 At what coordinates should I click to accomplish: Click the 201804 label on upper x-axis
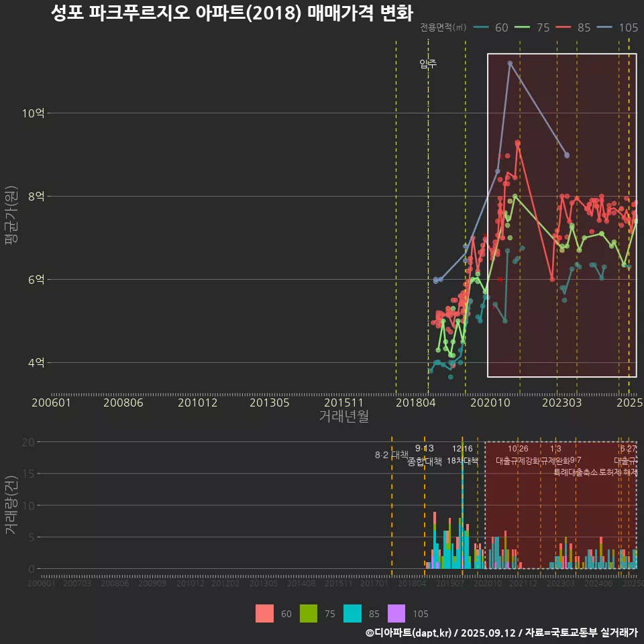(415, 402)
